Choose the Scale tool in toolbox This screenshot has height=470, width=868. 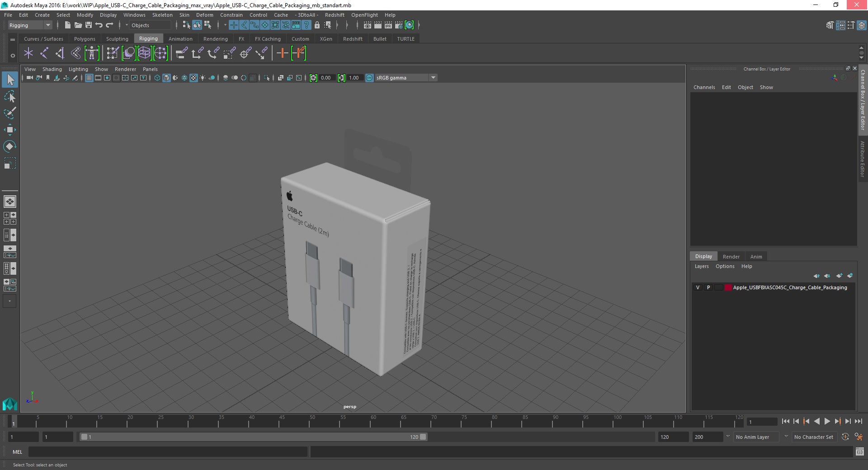pyautogui.click(x=10, y=163)
